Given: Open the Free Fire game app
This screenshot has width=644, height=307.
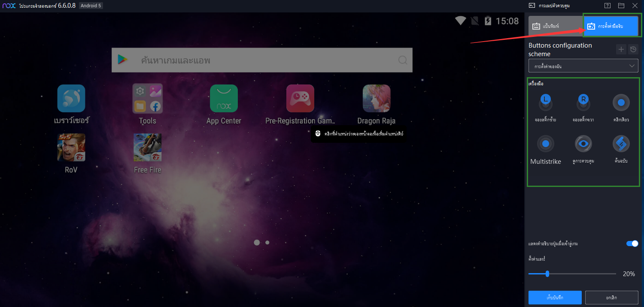Looking at the screenshot, I should point(147,147).
